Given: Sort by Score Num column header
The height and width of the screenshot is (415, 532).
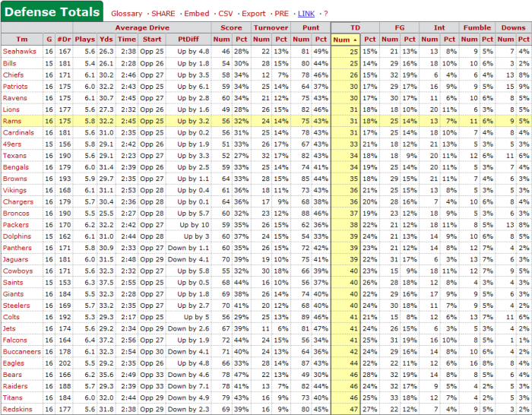Looking at the screenshot, I should 221,40.
